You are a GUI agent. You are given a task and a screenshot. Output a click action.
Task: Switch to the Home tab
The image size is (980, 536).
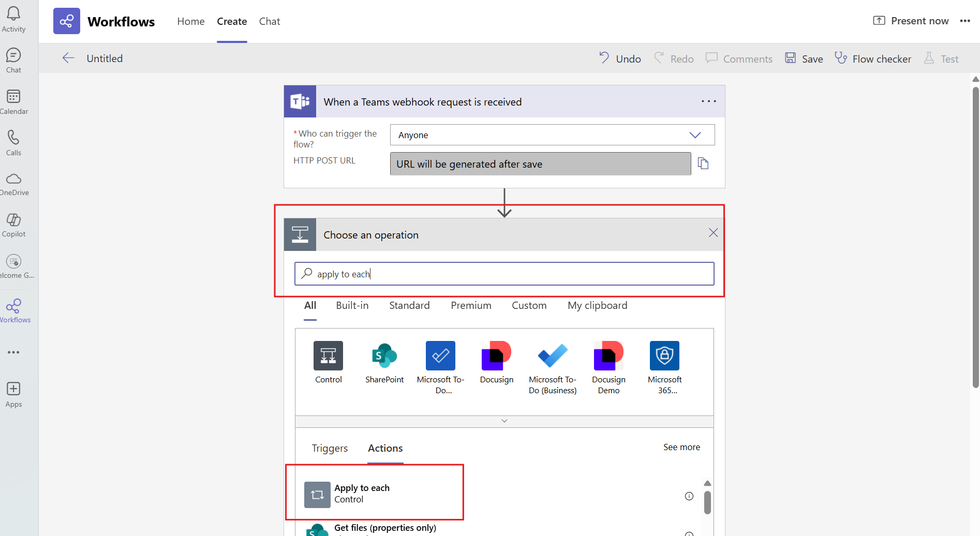[191, 21]
